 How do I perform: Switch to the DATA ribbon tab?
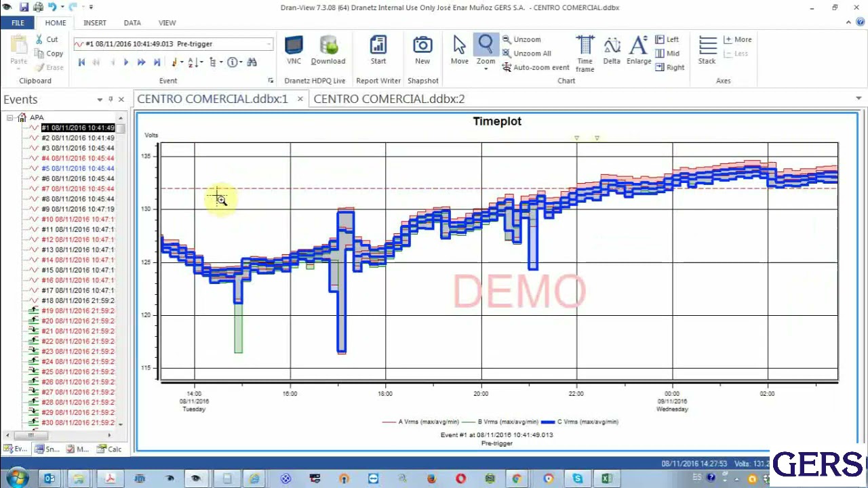[x=132, y=23]
